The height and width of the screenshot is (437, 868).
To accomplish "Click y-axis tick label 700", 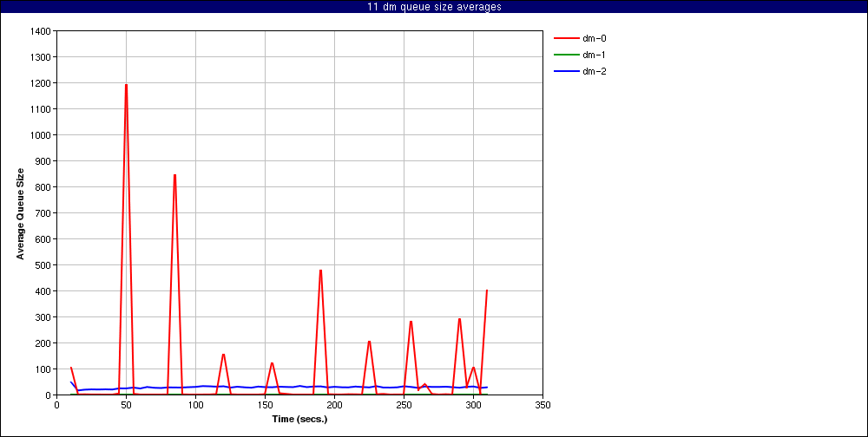I will click(x=43, y=213).
